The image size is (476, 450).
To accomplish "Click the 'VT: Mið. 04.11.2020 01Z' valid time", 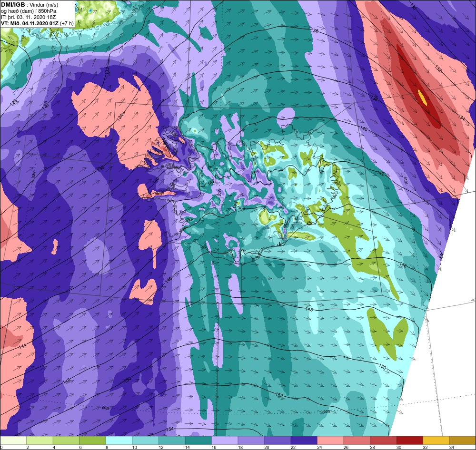I will (x=30, y=23).
